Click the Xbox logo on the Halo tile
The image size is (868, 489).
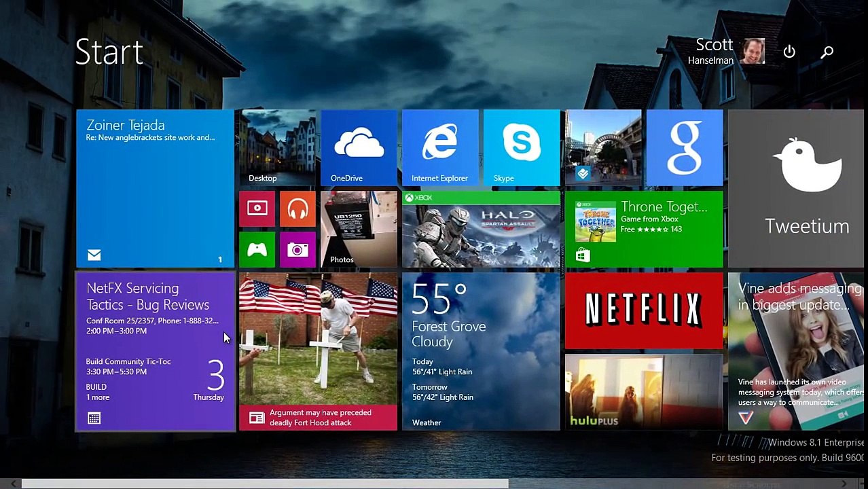click(409, 198)
